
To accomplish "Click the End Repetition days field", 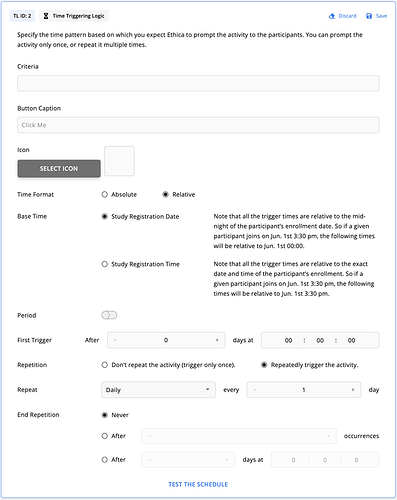I will click(x=188, y=460).
